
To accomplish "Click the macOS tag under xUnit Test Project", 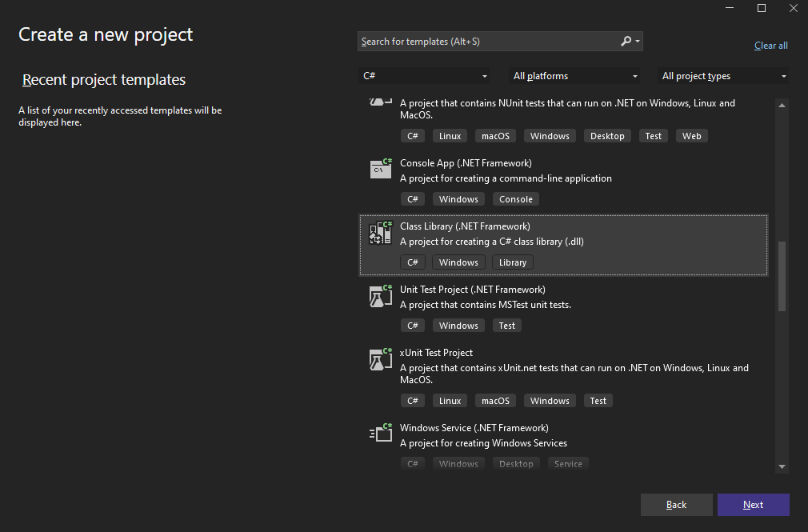I will tap(495, 401).
